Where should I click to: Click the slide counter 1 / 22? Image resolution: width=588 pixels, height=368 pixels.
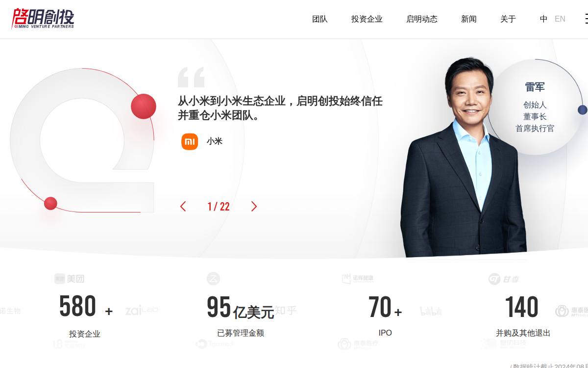click(x=219, y=207)
